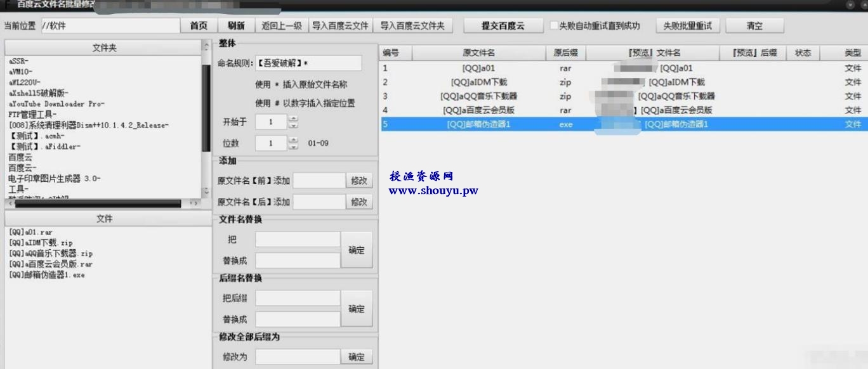This screenshot has height=369, width=868.
Task: Click 确定 in 文件名替换 section
Action: (x=357, y=250)
